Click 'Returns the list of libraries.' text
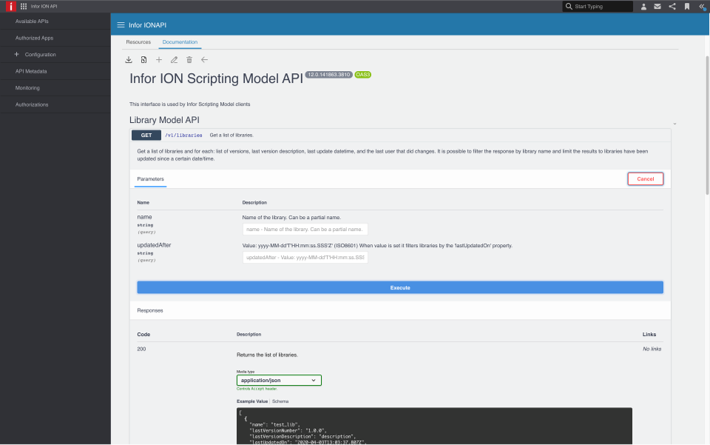Image resolution: width=710 pixels, height=445 pixels. [267, 355]
